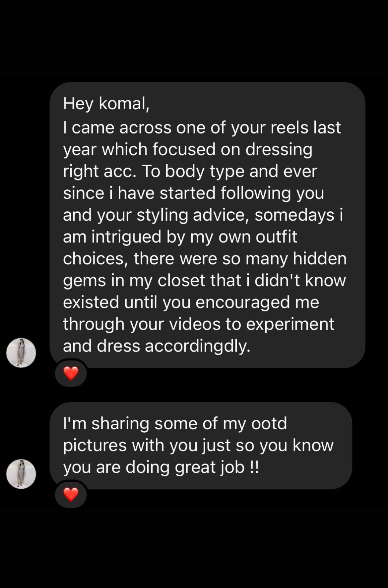Tap the heart reaction under the long message

[71, 373]
